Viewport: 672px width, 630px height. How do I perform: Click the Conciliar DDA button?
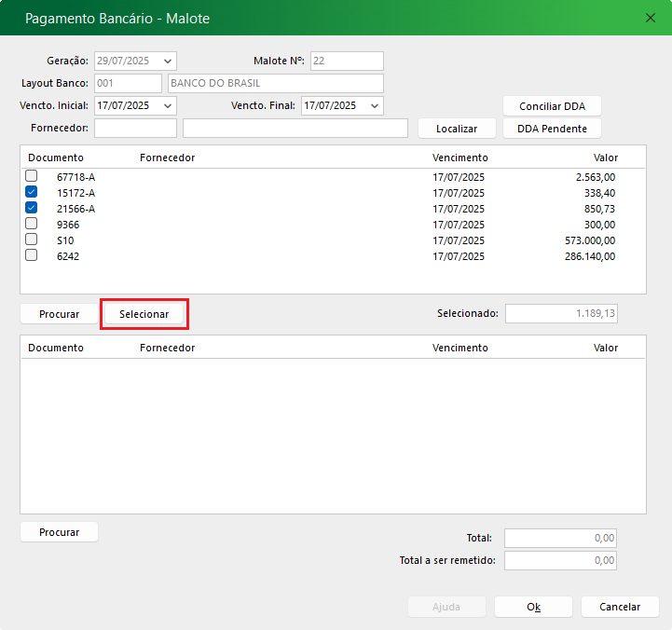(552, 105)
